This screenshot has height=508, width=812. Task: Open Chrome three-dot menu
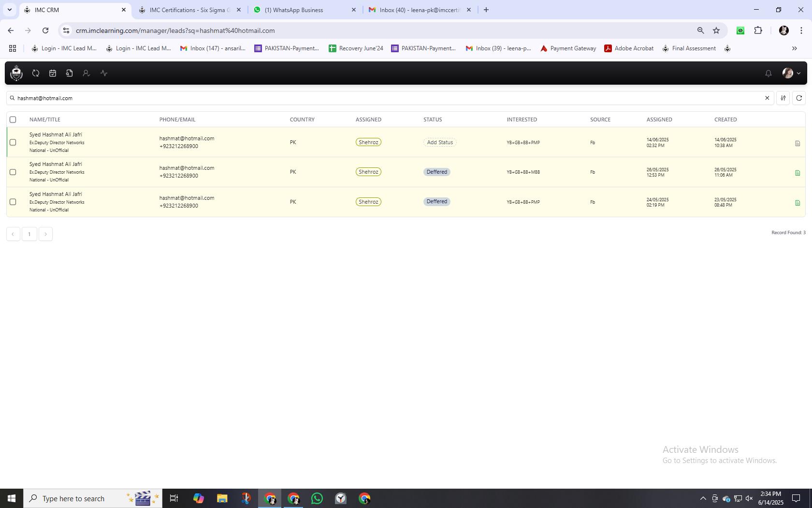[x=801, y=30]
